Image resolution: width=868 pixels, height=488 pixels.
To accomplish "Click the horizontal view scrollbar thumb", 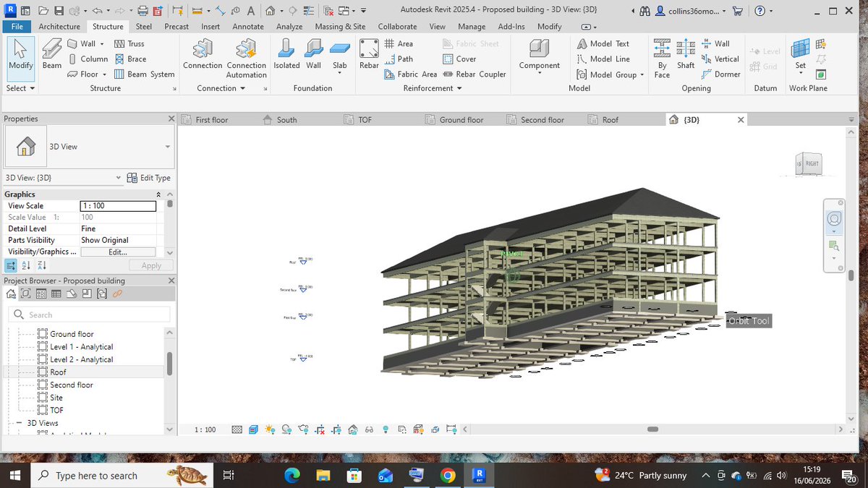I will click(653, 429).
